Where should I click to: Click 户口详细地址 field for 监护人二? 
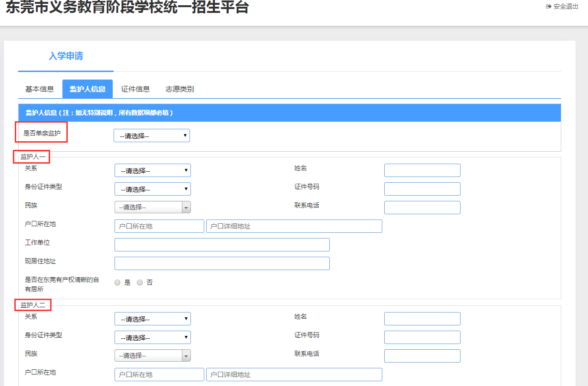[x=294, y=375]
